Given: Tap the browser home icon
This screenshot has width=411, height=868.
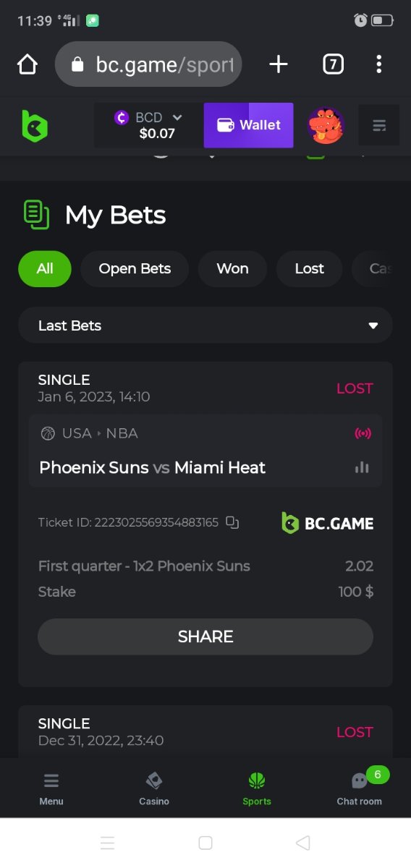Looking at the screenshot, I should tap(27, 64).
